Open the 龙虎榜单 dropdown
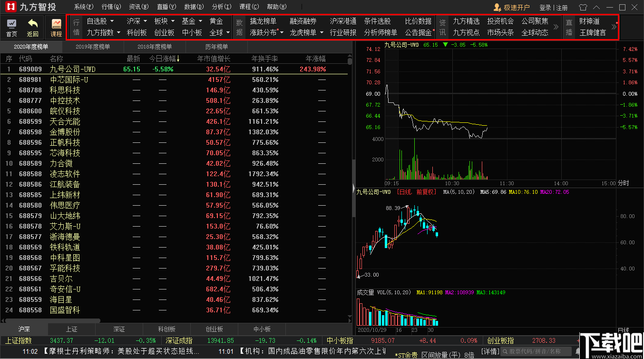 pyautogui.click(x=307, y=33)
